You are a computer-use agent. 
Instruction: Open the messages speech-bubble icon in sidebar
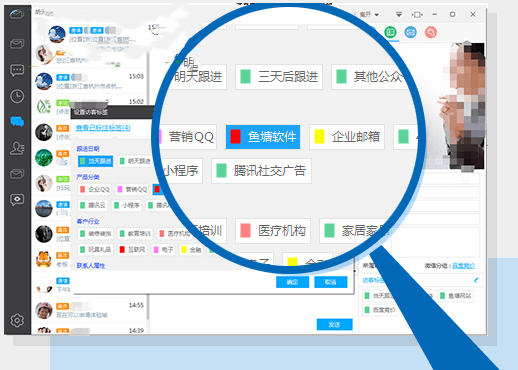pos(17,70)
